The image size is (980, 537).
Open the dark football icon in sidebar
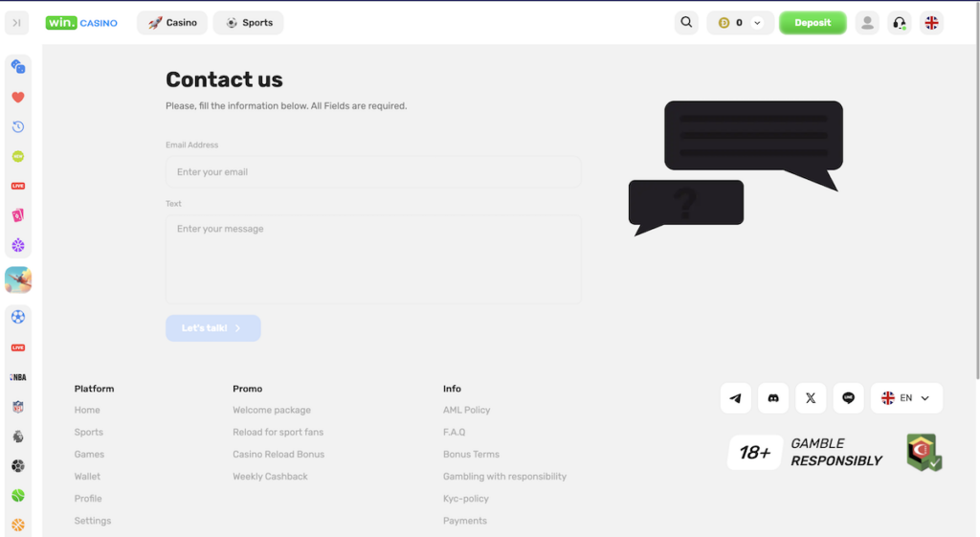pyautogui.click(x=18, y=466)
